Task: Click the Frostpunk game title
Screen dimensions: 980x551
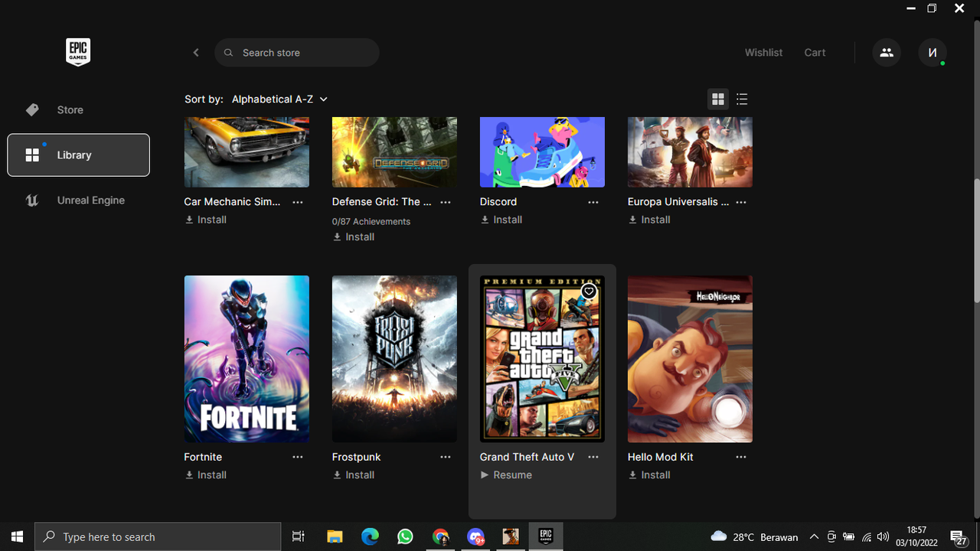Action: point(357,457)
